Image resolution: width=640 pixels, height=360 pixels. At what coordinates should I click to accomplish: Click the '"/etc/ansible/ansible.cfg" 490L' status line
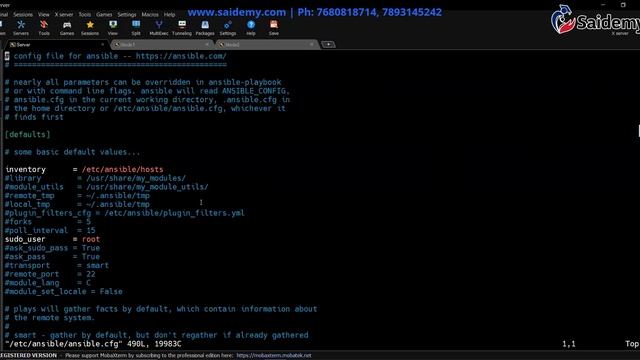(x=93, y=344)
